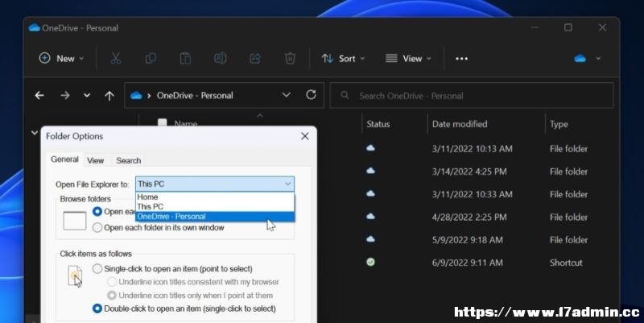644x323 pixels.
Task: Click date 3/14/2022 4:25 PM
Action: point(469,172)
